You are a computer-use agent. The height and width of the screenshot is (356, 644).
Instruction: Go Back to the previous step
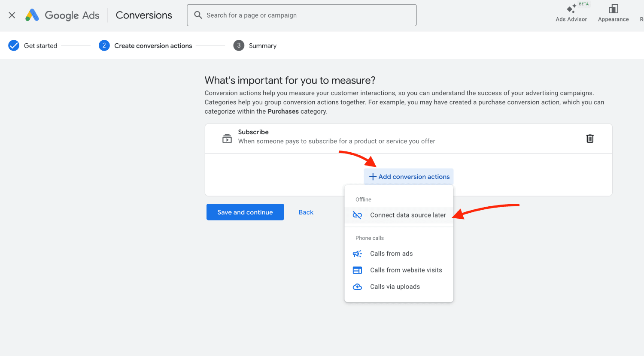click(x=306, y=212)
